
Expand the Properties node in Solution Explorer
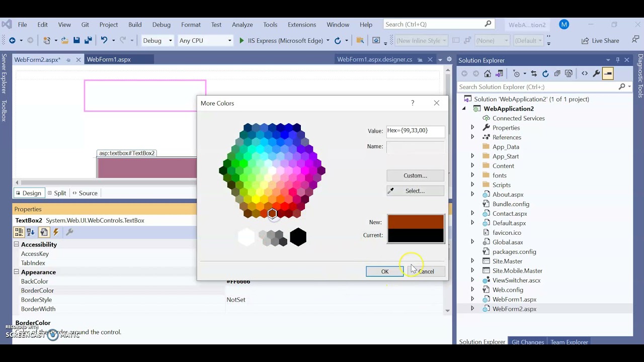click(472, 128)
